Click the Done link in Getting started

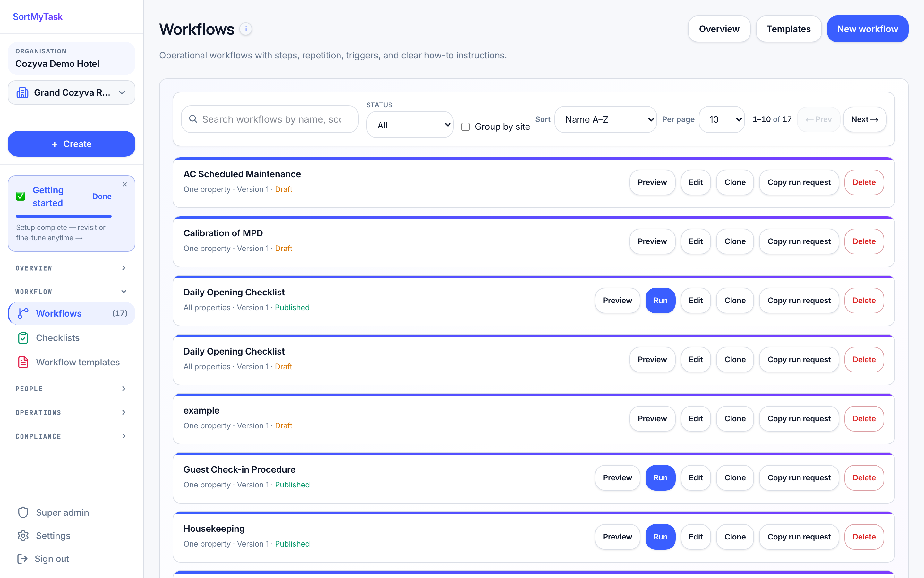[x=102, y=197]
